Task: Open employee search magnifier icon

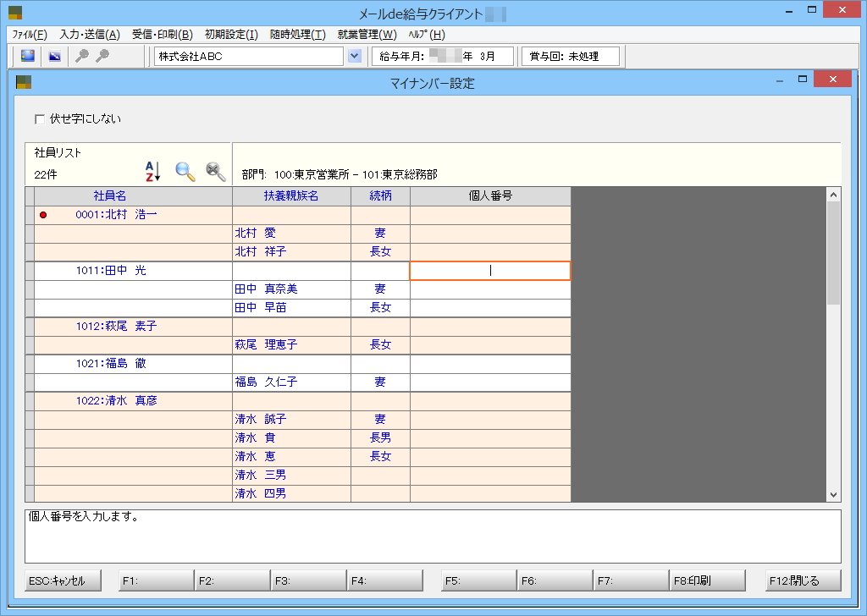Action: coord(185,172)
